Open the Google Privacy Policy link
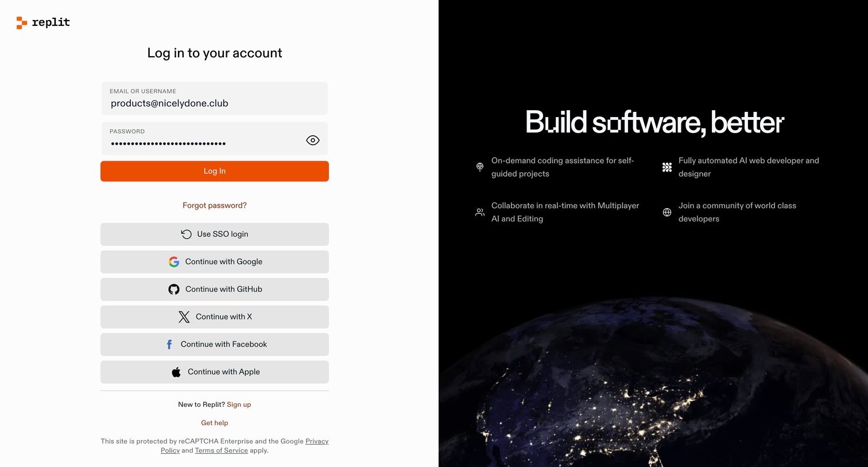The width and height of the screenshot is (868, 467). click(x=245, y=446)
